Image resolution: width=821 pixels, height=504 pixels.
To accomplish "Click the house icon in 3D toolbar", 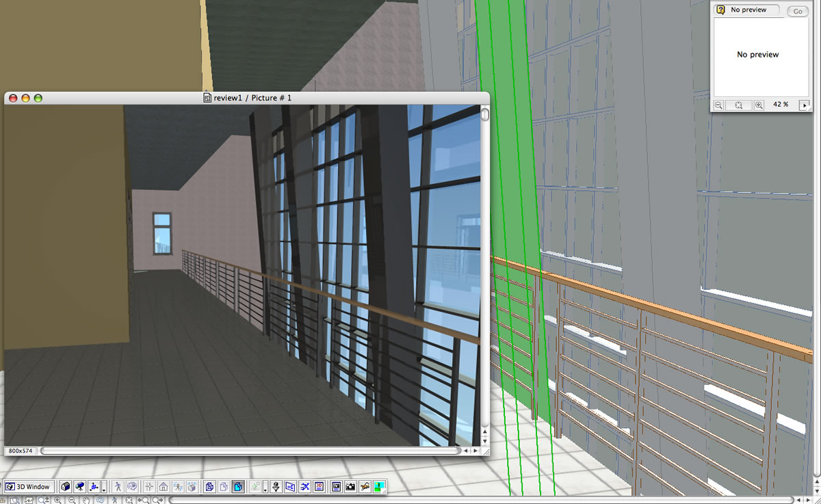I will click(x=164, y=487).
